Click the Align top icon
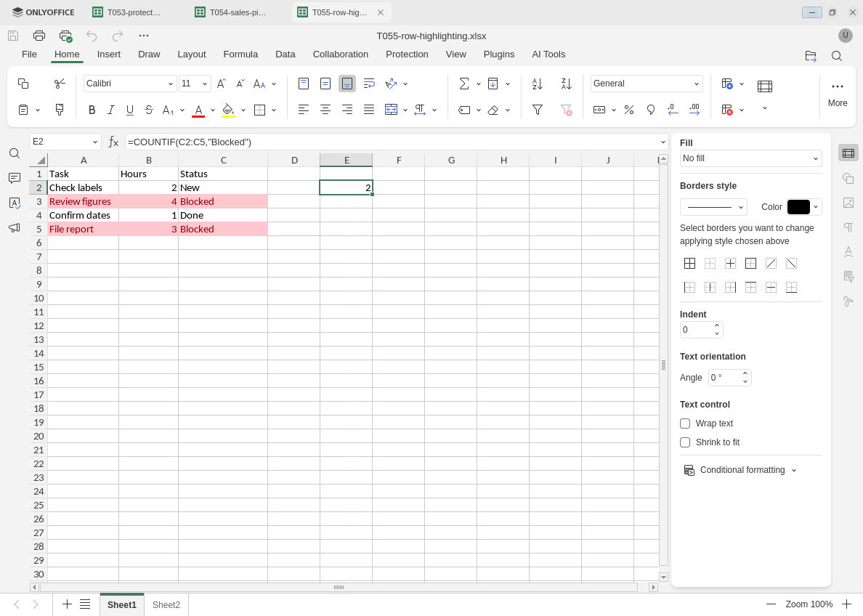Viewport: 863px width, 616px height. pyautogui.click(x=303, y=84)
